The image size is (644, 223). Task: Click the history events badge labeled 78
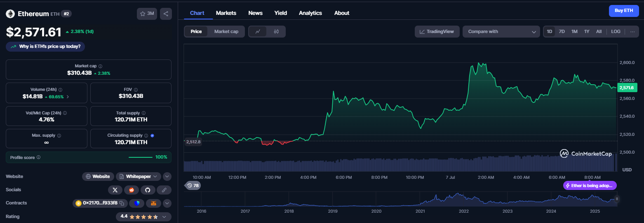(193, 186)
